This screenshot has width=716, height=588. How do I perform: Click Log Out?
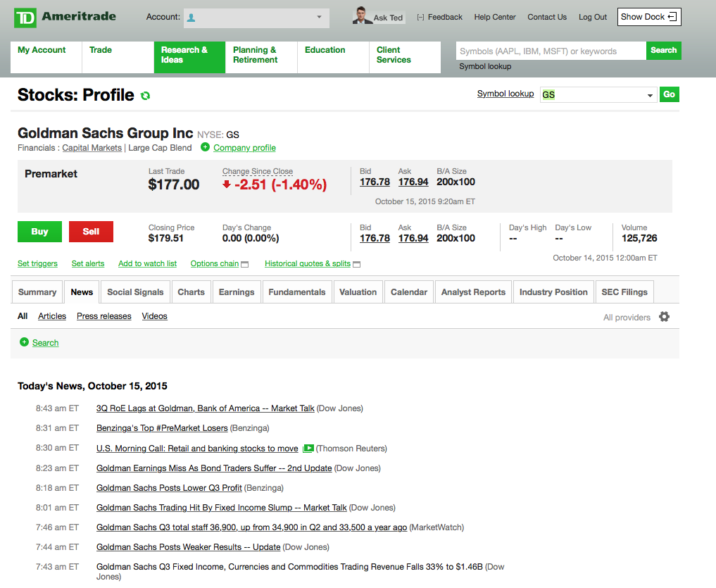(593, 17)
